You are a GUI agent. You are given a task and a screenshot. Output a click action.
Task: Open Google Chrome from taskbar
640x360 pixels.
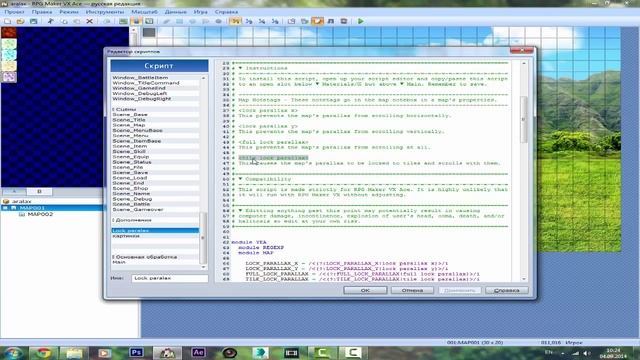(42, 353)
